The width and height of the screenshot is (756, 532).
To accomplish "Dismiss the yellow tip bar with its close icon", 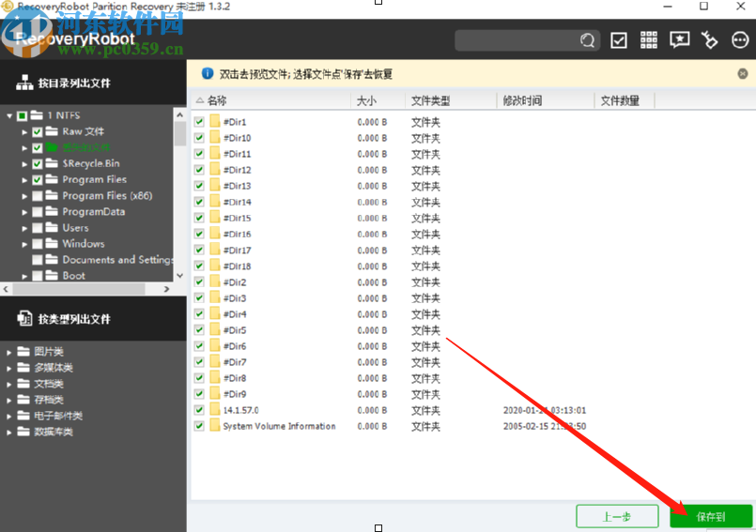I will [743, 73].
